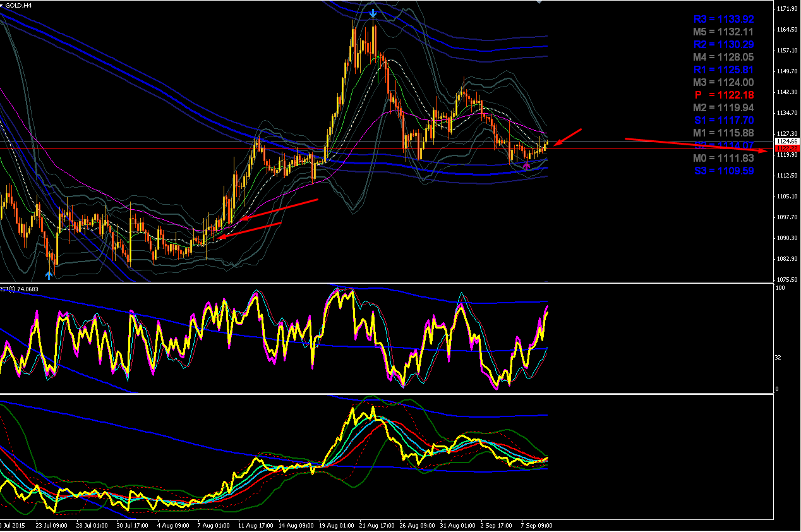Click the 1075.50 price scale value
This screenshot has height=532, width=801.
(x=787, y=280)
